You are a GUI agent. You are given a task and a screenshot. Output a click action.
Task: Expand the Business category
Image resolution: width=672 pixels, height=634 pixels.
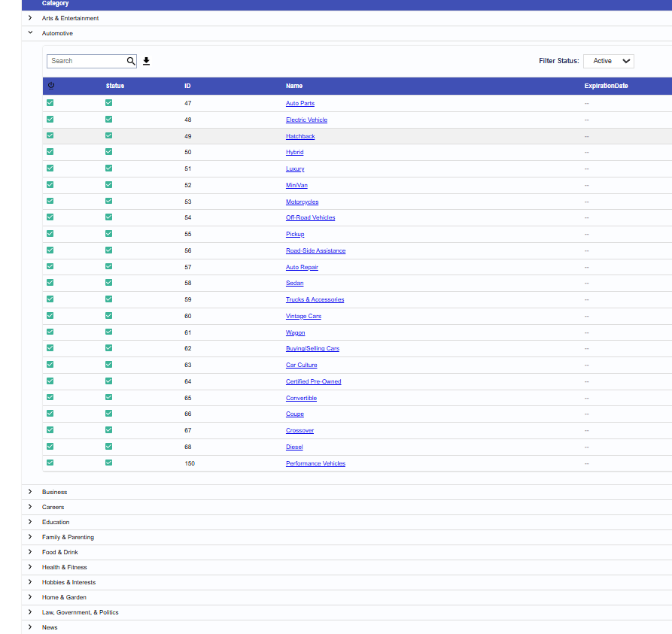[x=30, y=492]
